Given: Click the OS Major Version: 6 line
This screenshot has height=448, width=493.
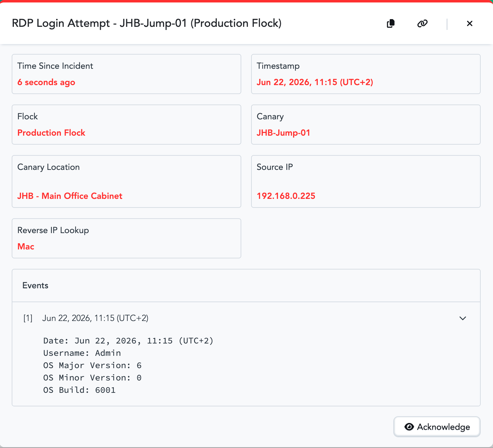Looking at the screenshot, I should pyautogui.click(x=92, y=365).
